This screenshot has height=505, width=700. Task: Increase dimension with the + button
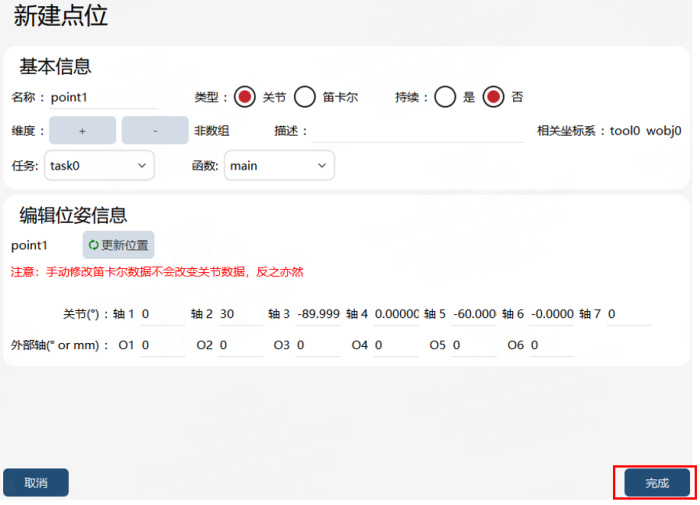[83, 130]
